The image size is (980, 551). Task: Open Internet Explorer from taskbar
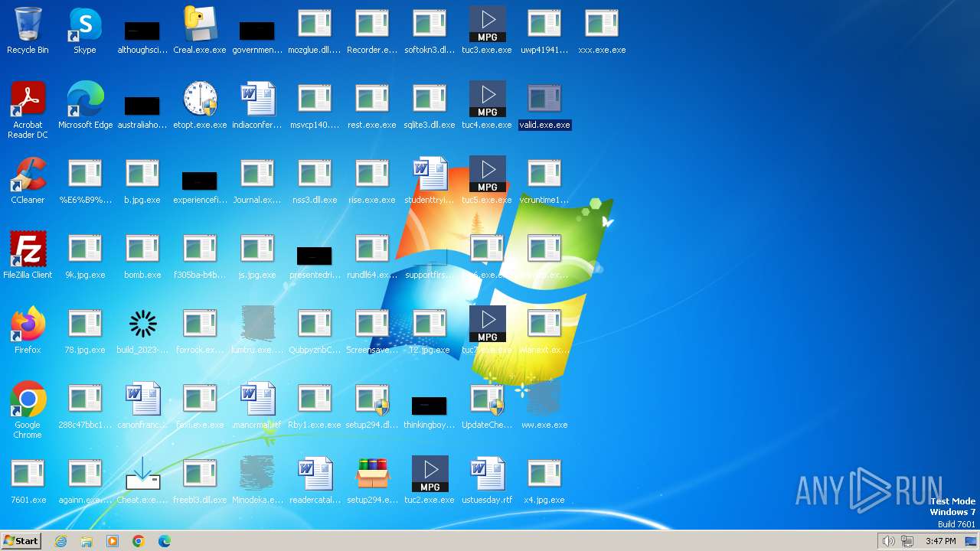(x=61, y=541)
